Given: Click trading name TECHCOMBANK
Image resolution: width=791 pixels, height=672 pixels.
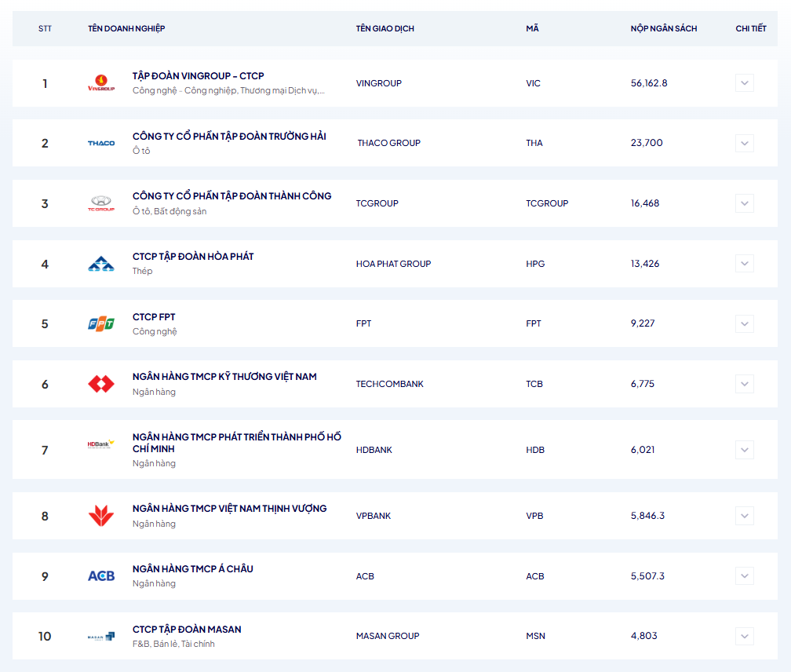Looking at the screenshot, I should tap(389, 384).
